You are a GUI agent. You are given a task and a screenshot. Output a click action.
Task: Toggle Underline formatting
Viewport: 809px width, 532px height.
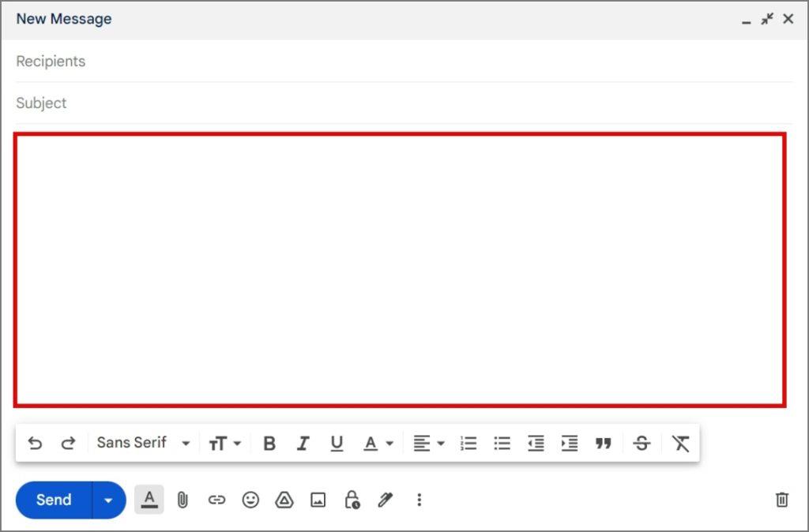[337, 443]
